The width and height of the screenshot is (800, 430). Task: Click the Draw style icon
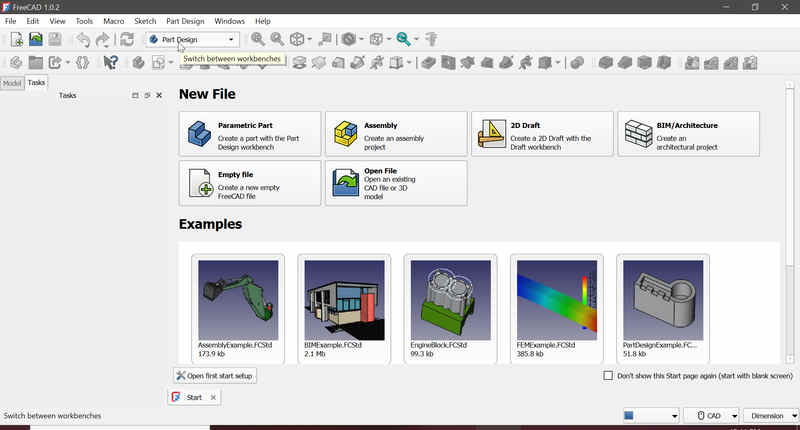[349, 39]
